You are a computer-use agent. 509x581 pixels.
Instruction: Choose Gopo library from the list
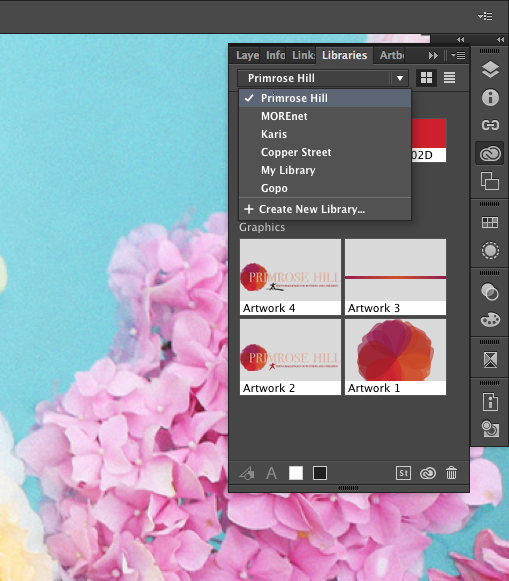(x=325, y=188)
